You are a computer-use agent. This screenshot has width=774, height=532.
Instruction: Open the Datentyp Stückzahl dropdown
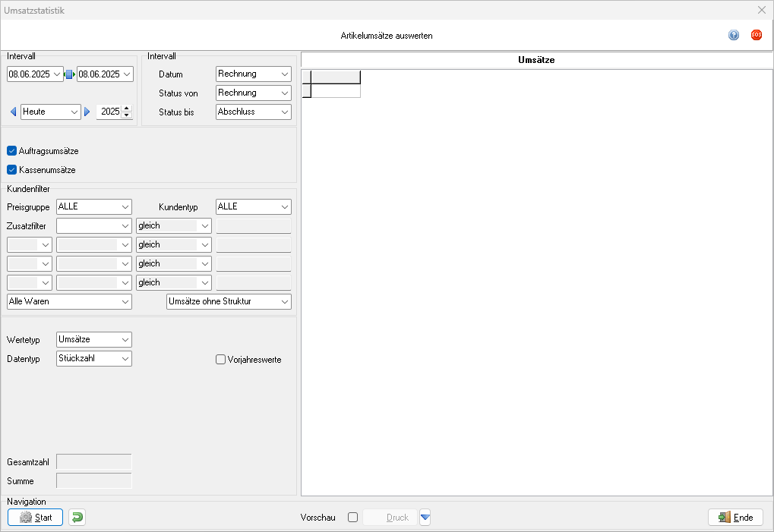pyautogui.click(x=125, y=358)
